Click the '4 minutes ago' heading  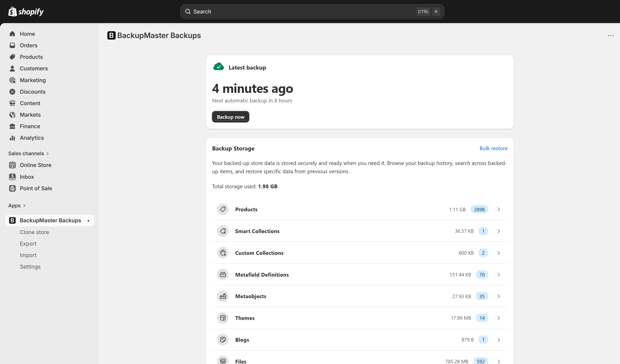click(253, 88)
